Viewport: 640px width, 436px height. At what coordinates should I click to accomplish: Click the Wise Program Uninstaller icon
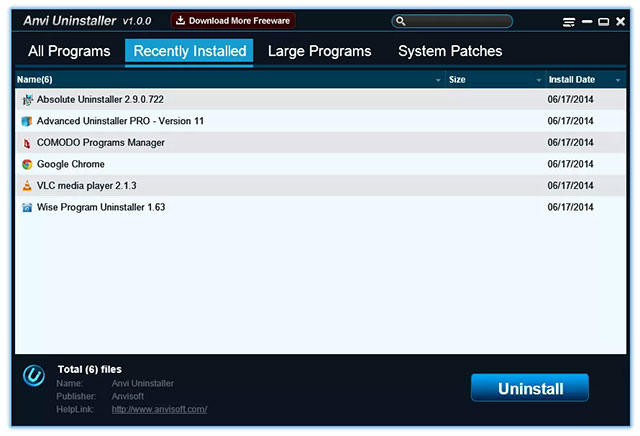[27, 207]
